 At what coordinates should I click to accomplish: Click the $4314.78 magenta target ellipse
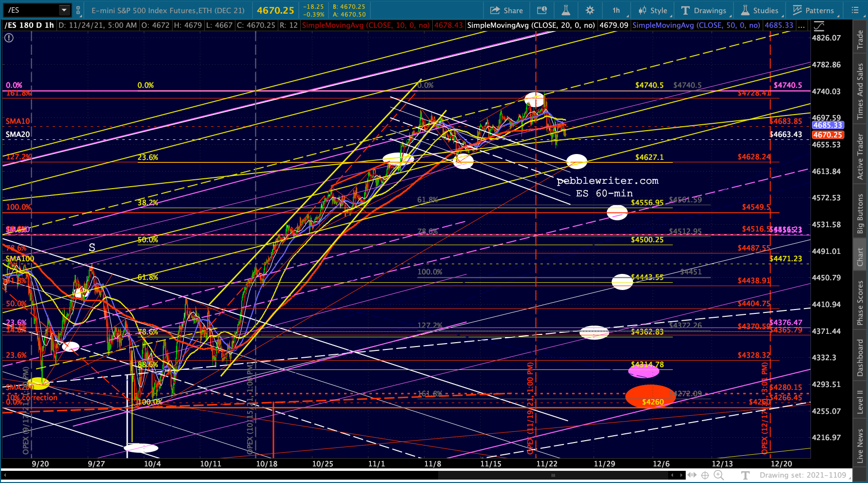(644, 371)
